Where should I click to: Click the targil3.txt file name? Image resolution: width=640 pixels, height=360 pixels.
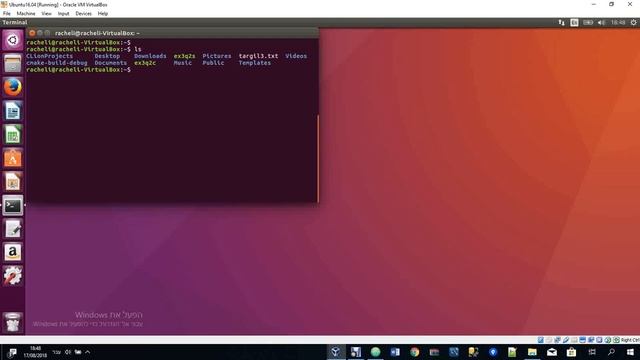tap(258, 56)
